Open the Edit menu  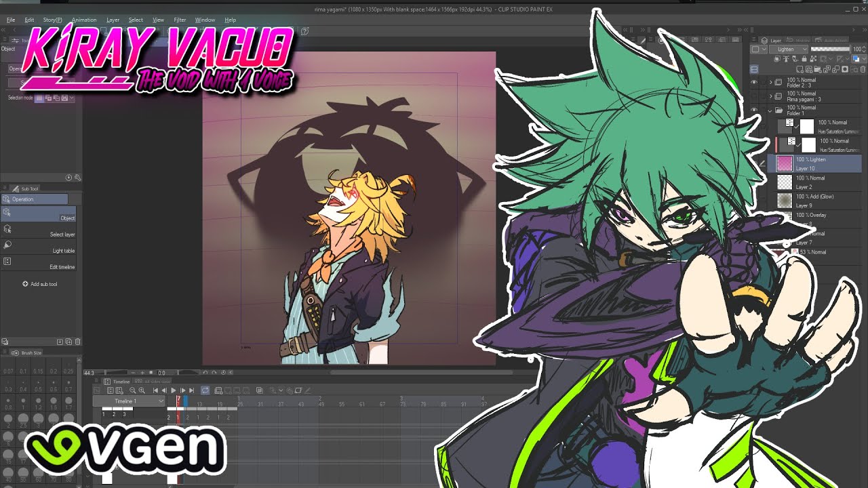[x=29, y=20]
